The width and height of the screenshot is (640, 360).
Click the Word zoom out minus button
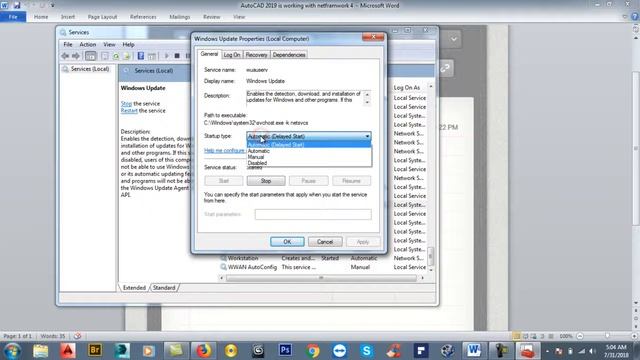pyautogui.click(x=580, y=336)
